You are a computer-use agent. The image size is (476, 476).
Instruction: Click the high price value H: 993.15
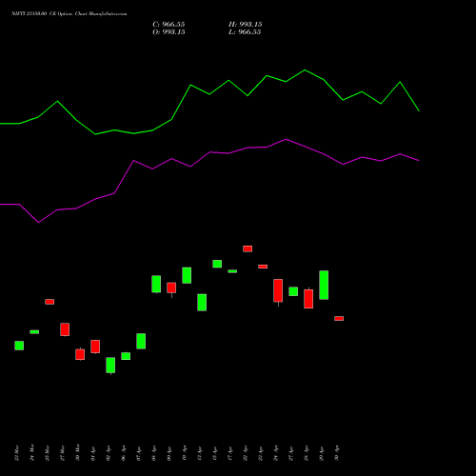coord(245,25)
